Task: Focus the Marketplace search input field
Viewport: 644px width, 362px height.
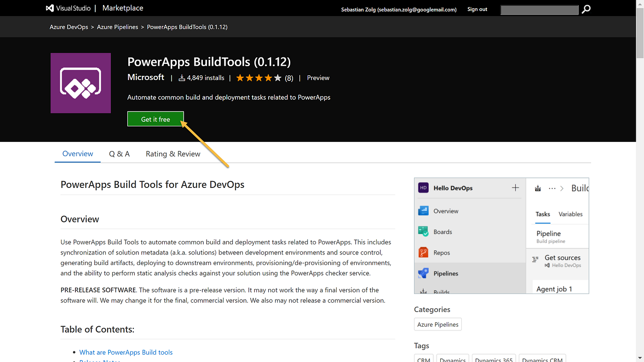Action: (539, 10)
